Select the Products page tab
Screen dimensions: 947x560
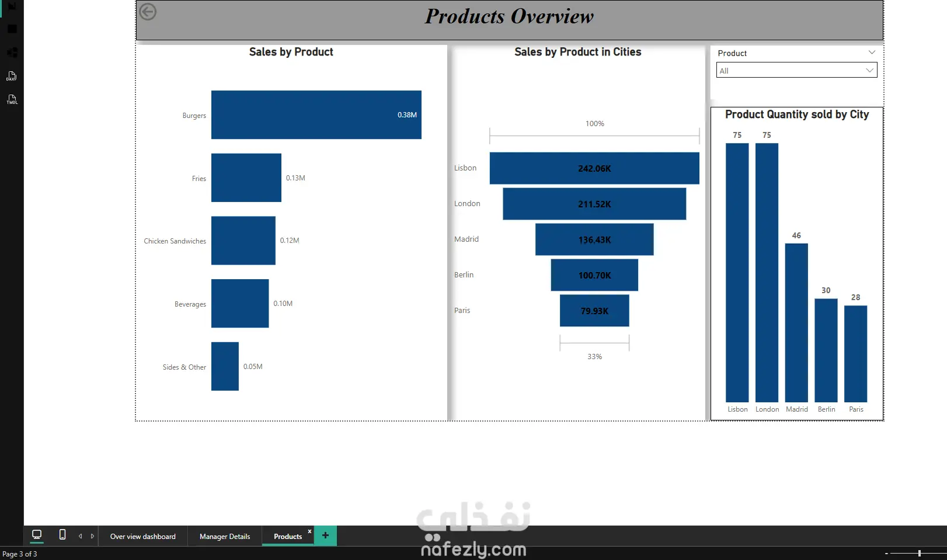click(288, 536)
